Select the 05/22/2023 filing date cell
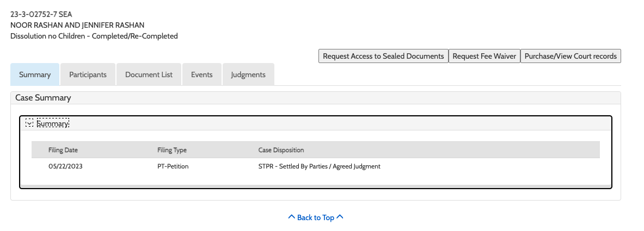 tap(65, 166)
